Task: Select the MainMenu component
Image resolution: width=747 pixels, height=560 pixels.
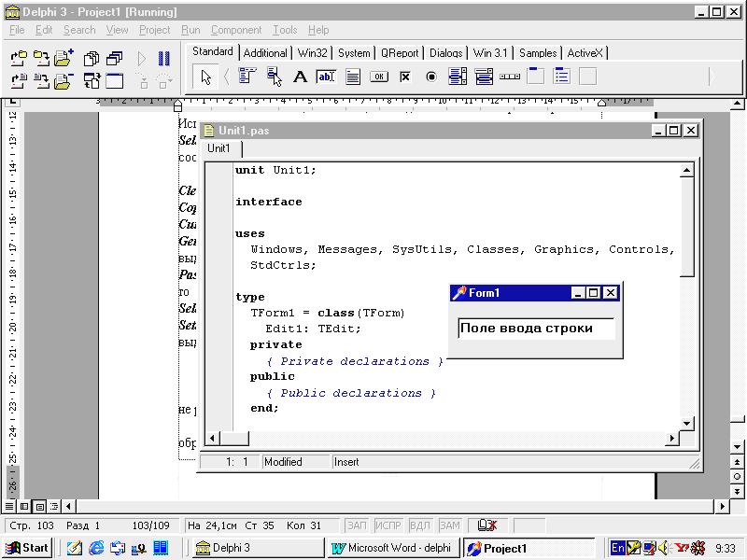Action: pyautogui.click(x=247, y=77)
